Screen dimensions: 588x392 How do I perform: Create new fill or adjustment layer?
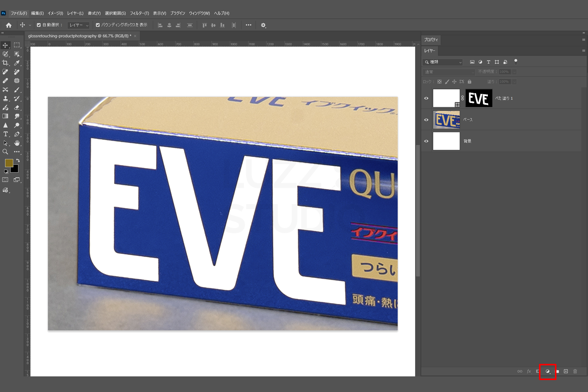pyautogui.click(x=548, y=371)
